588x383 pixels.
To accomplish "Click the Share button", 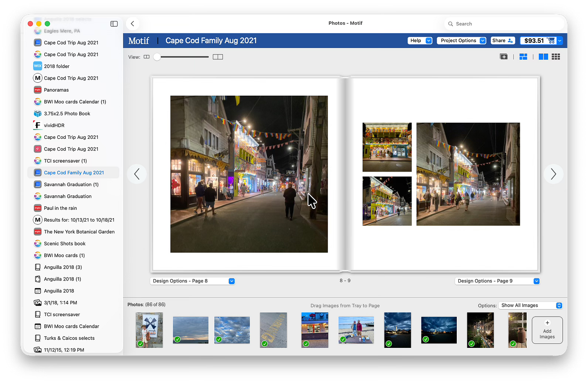I will [502, 40].
